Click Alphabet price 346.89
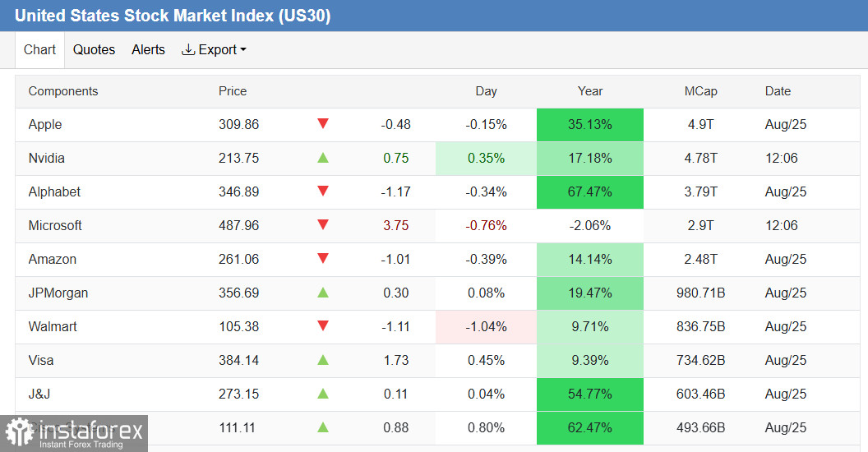 click(238, 192)
